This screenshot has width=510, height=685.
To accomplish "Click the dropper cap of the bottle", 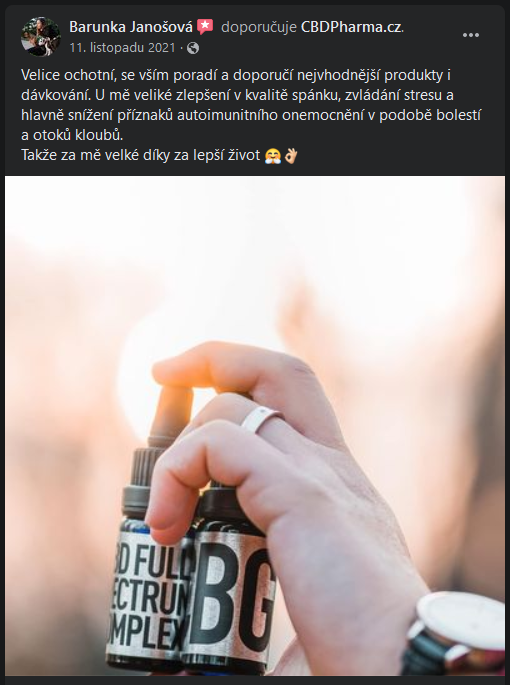I will click(x=169, y=417).
